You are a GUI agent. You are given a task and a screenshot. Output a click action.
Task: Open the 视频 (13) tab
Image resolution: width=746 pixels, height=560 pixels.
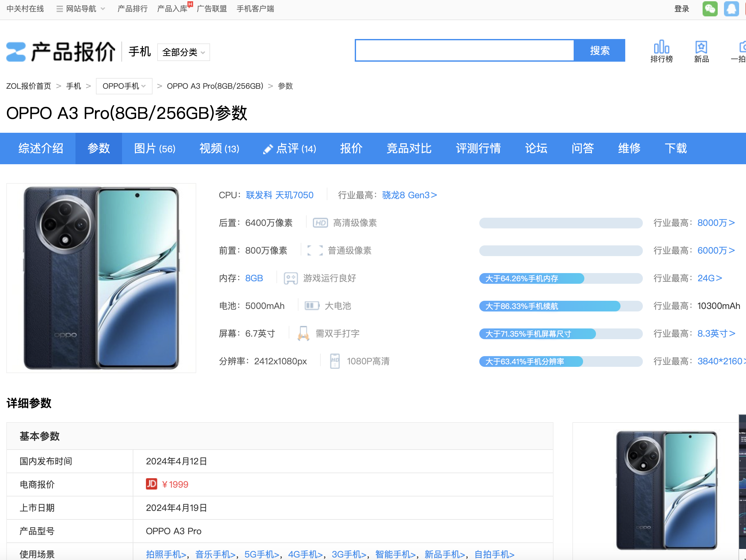coord(219,148)
